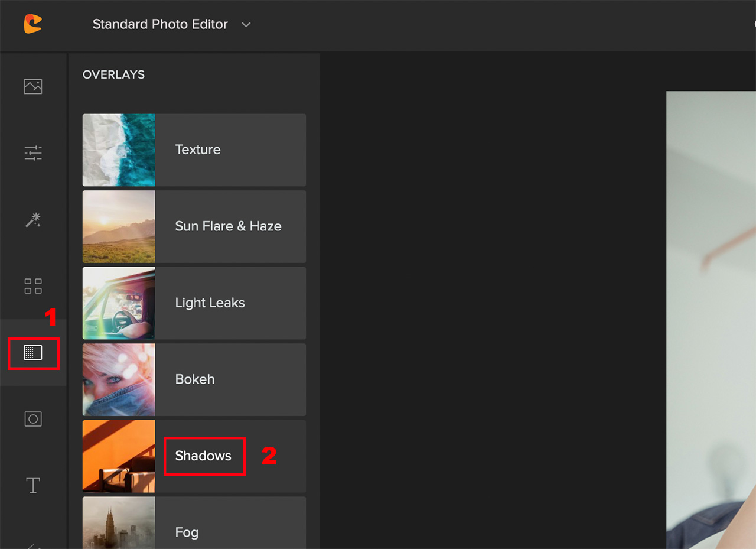This screenshot has height=549, width=756.
Task: Open the four-squares filters grid icon
Action: click(33, 286)
